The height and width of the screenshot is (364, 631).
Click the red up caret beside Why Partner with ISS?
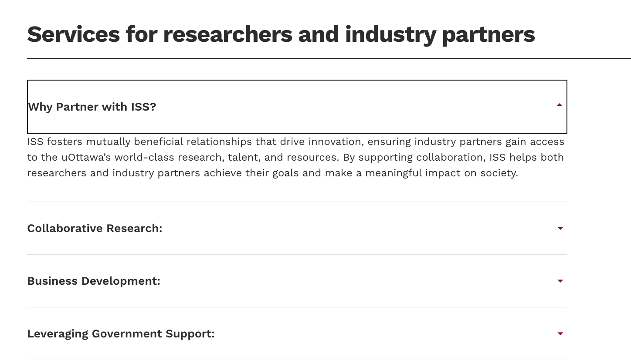pos(560,105)
